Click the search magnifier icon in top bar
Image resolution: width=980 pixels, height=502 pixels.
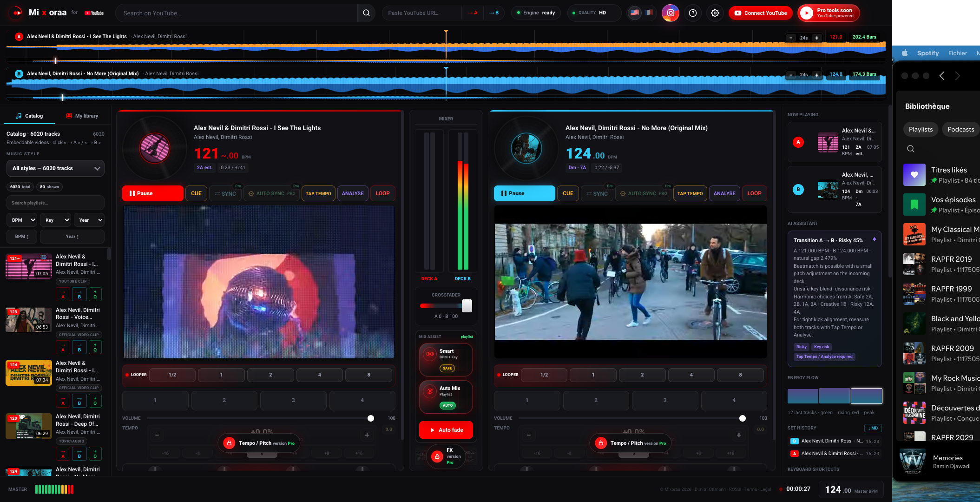(x=366, y=13)
